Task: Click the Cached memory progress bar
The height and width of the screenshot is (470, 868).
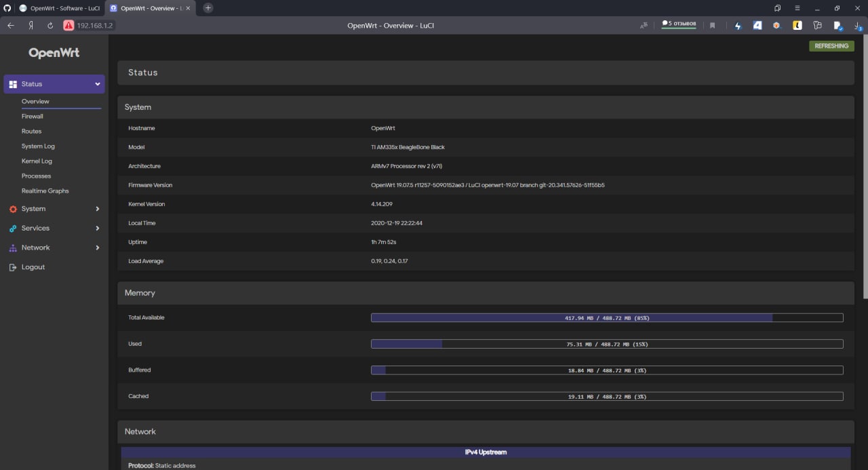Action: [607, 396]
